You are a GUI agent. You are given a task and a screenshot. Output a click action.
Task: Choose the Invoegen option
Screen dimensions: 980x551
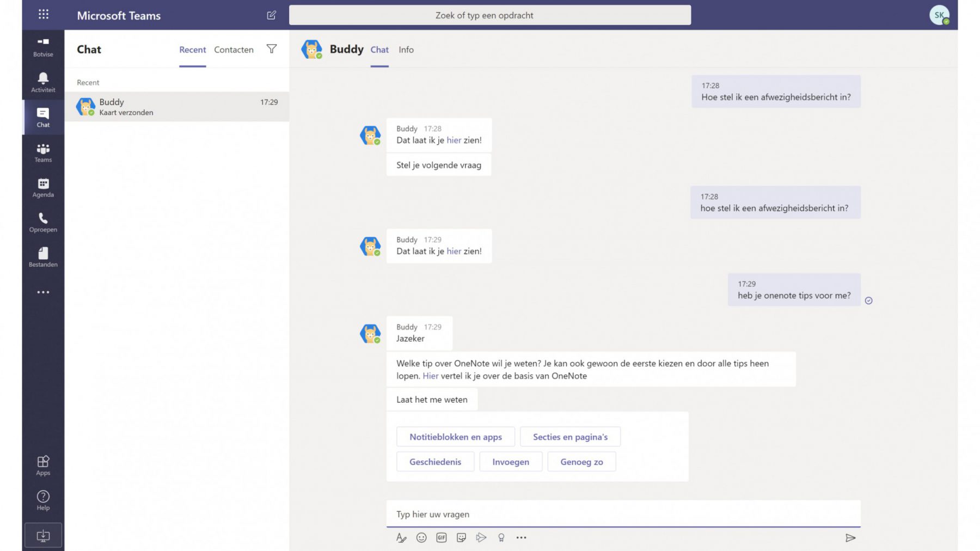coord(511,462)
